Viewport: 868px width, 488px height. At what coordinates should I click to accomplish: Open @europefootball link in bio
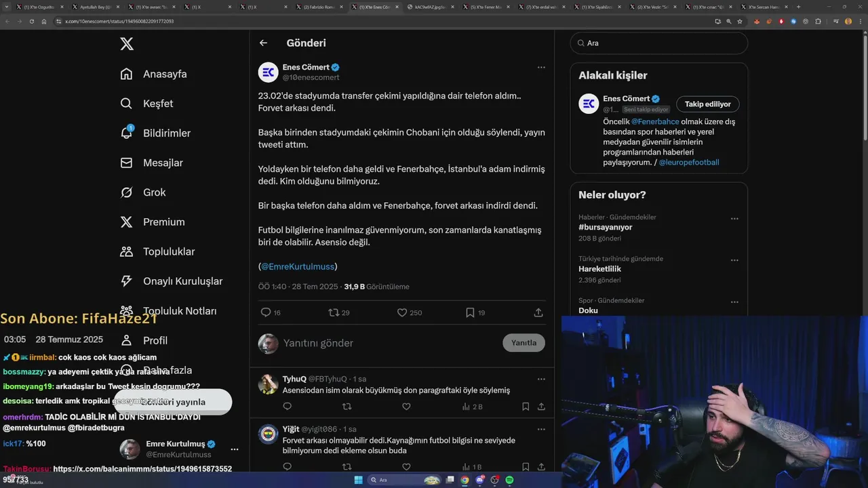689,163
